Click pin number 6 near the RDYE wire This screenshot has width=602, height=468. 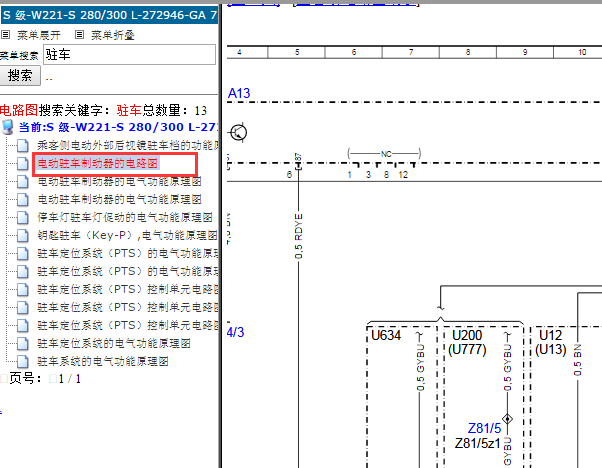[289, 175]
